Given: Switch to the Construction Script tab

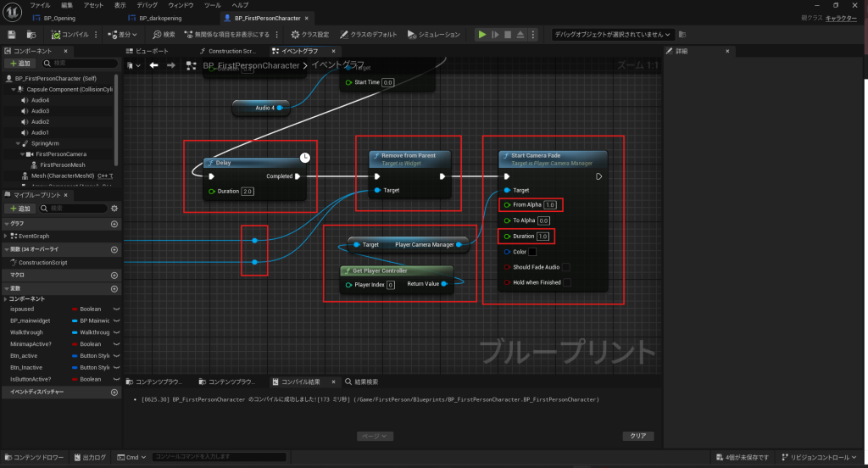Looking at the screenshot, I should (231, 51).
